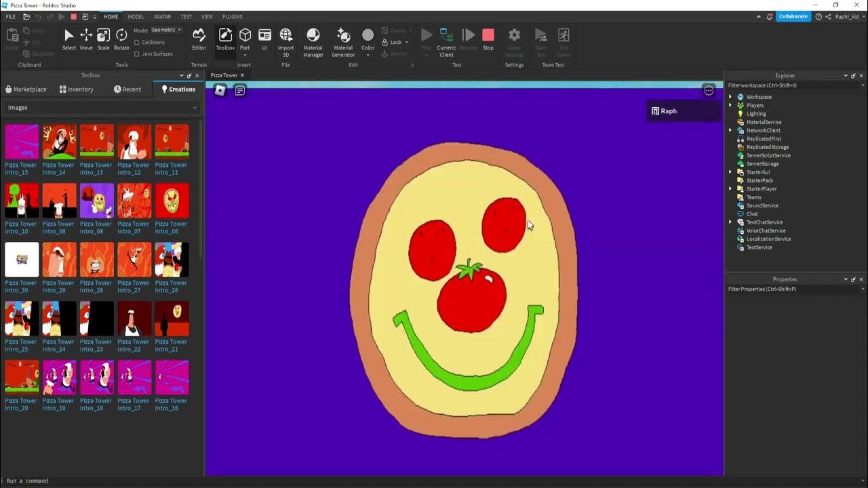Click the Raph player entry
This screenshot has height=488, width=868.
684,111
